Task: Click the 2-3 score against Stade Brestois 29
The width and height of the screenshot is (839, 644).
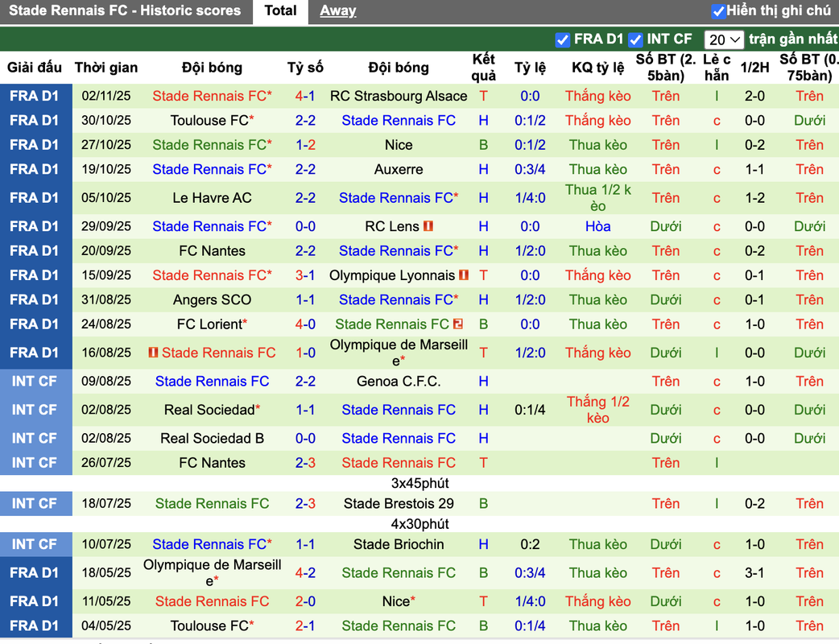Action: pyautogui.click(x=305, y=504)
